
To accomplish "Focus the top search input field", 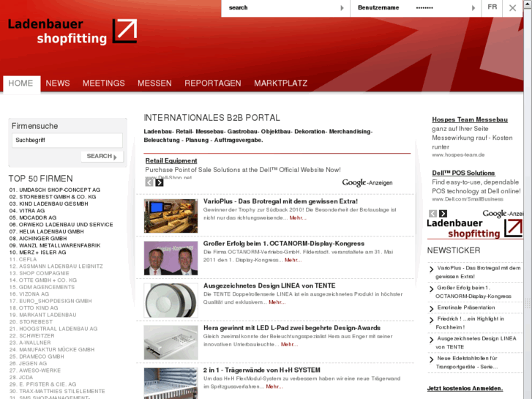I will [282, 8].
